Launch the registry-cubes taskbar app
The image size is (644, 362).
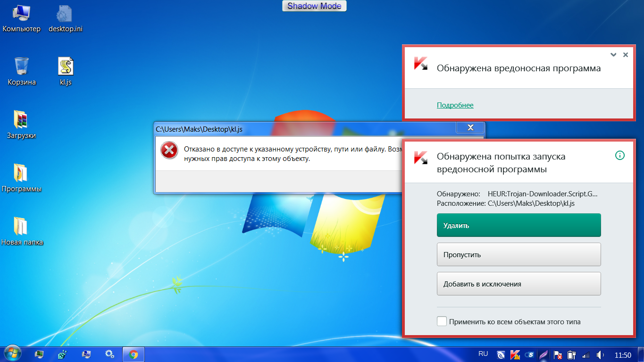pyautogui.click(x=62, y=354)
